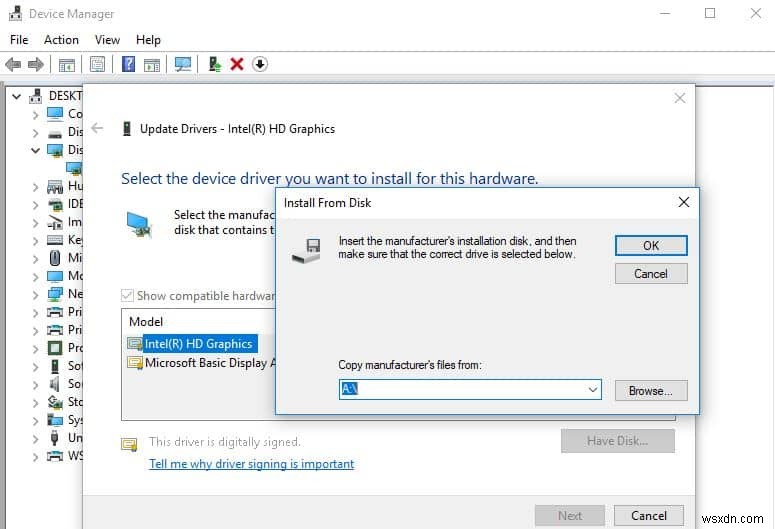Image resolution: width=775 pixels, height=529 pixels.
Task: Open Tell me why driver signing is important
Action: (x=252, y=464)
